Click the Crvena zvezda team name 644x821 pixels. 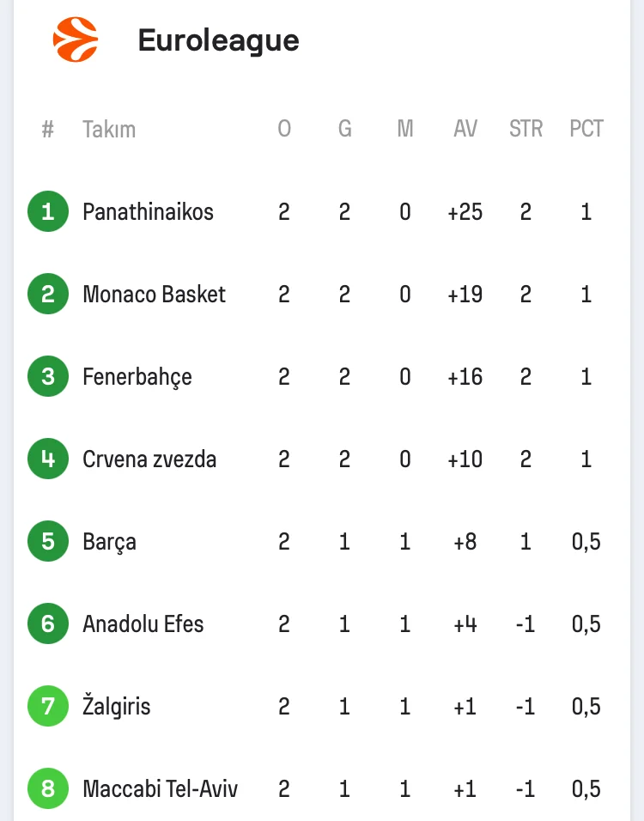coord(149,459)
